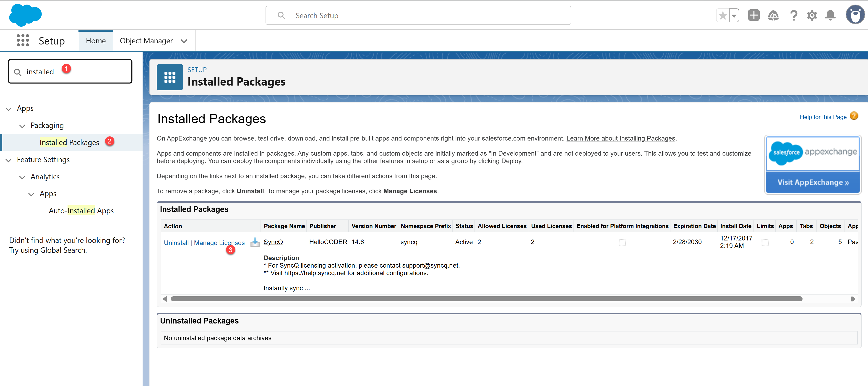
Task: Open Auto-Installed Apps in the sidebar
Action: pos(81,211)
